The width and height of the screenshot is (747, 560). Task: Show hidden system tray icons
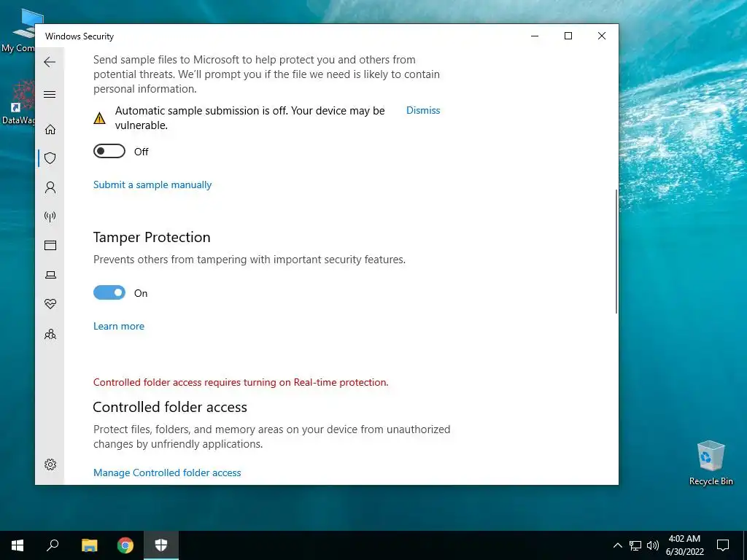pos(617,545)
